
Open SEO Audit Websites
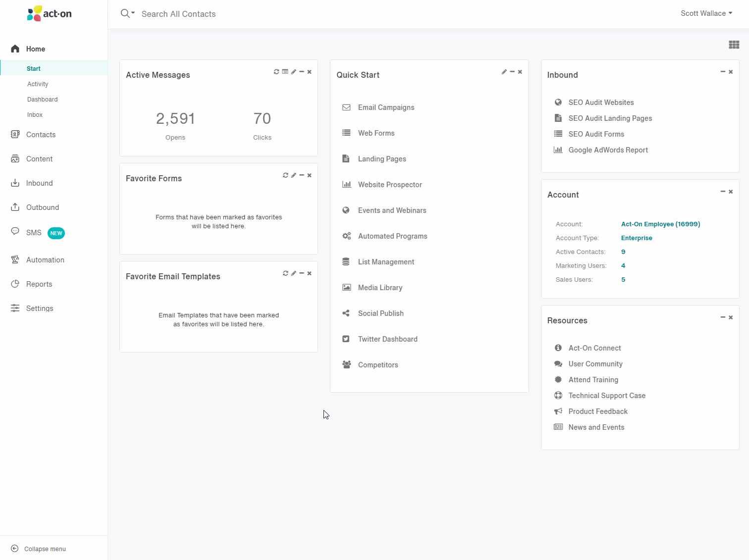[593, 102]
